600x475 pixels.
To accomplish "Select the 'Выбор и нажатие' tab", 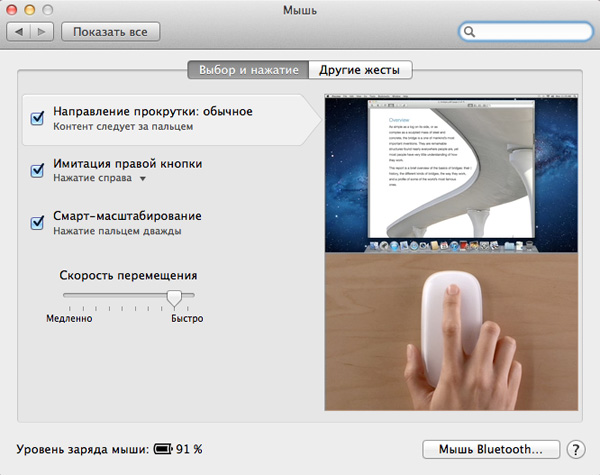I will tap(248, 70).
